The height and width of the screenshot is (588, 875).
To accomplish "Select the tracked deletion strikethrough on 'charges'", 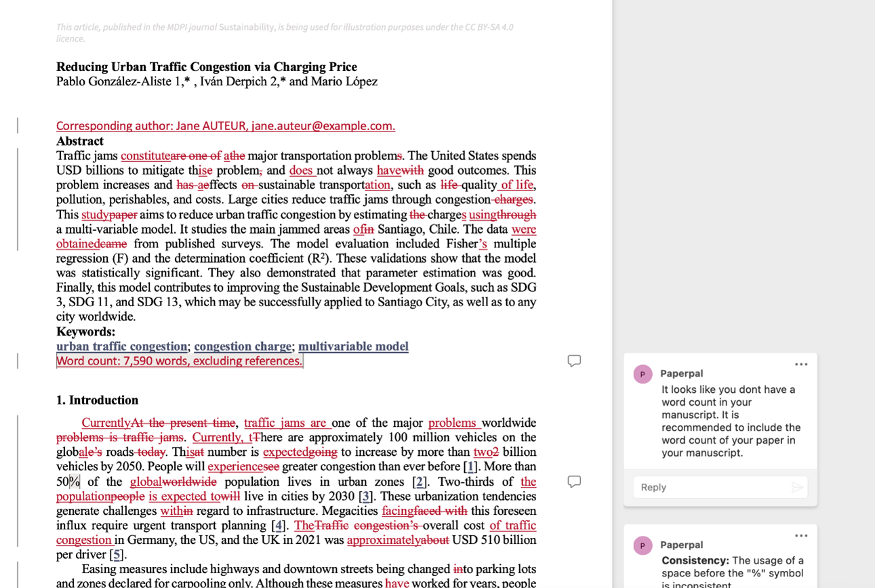I will (512, 199).
